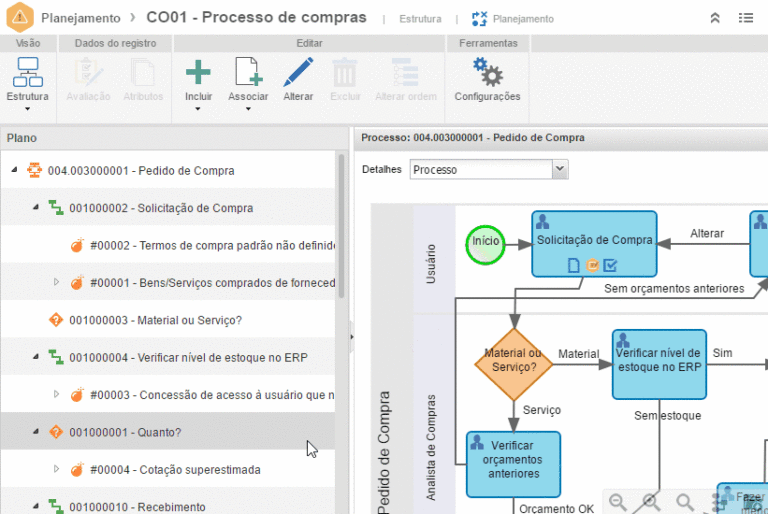Click the Planejamento breadcrumb link

tap(82, 18)
